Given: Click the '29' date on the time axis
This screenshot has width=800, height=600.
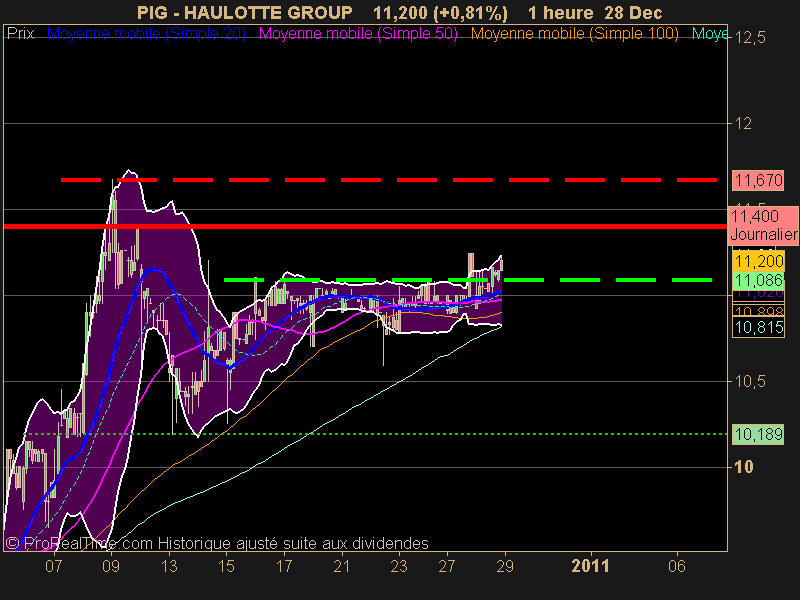Looking at the screenshot, I should point(505,566).
